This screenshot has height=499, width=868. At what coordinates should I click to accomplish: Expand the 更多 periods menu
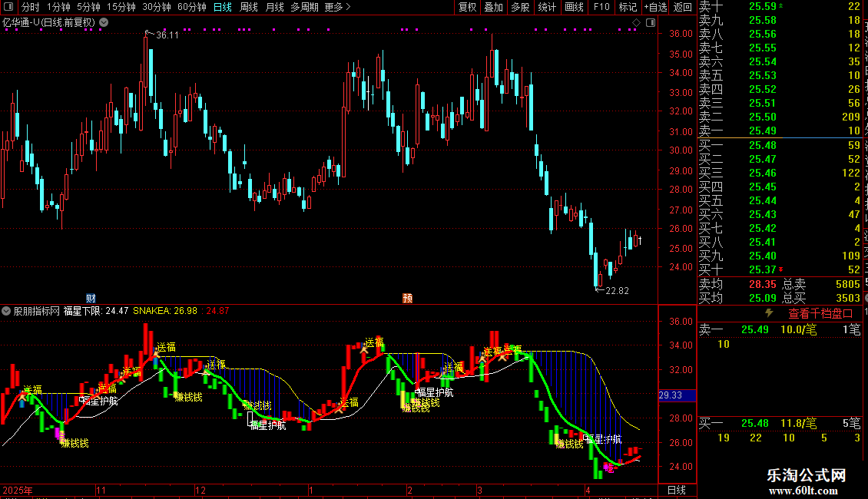[x=337, y=7]
